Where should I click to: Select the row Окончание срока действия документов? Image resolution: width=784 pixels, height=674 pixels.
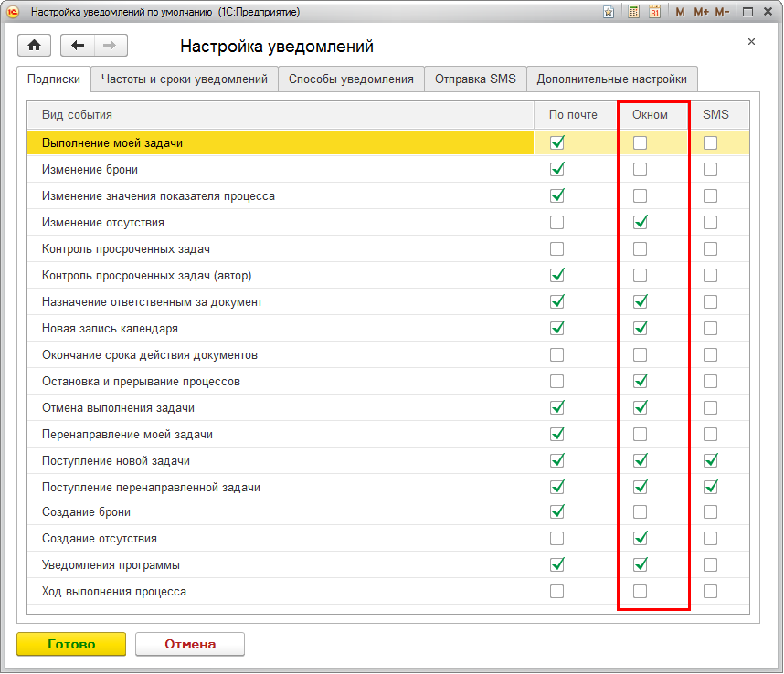click(x=388, y=354)
